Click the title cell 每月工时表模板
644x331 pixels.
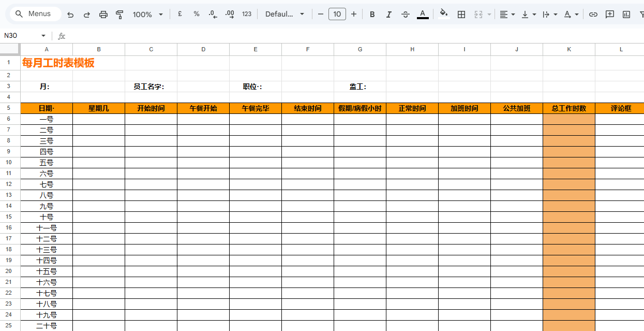coord(58,63)
